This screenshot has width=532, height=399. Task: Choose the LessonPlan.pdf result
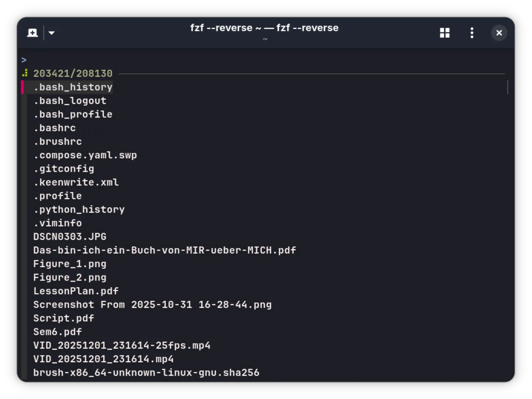[76, 291]
